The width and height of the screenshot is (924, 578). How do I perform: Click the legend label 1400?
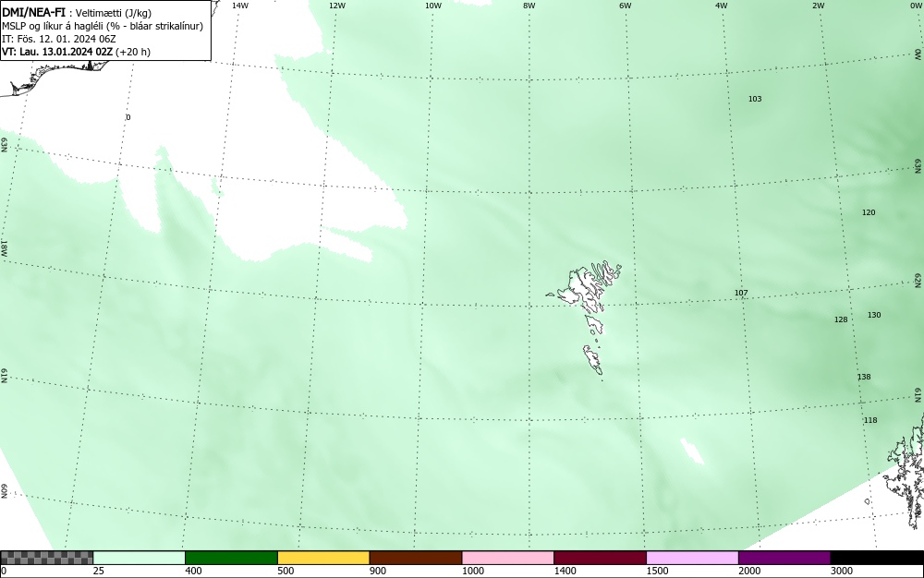click(x=565, y=571)
